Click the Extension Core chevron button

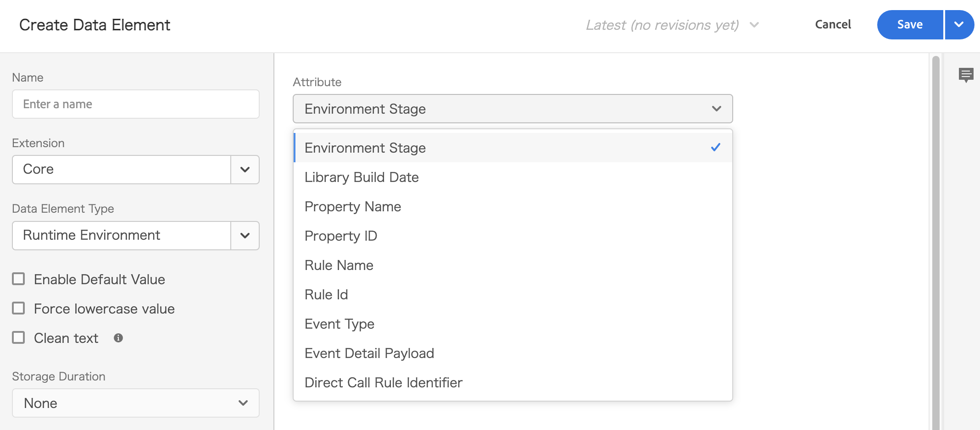(x=245, y=170)
